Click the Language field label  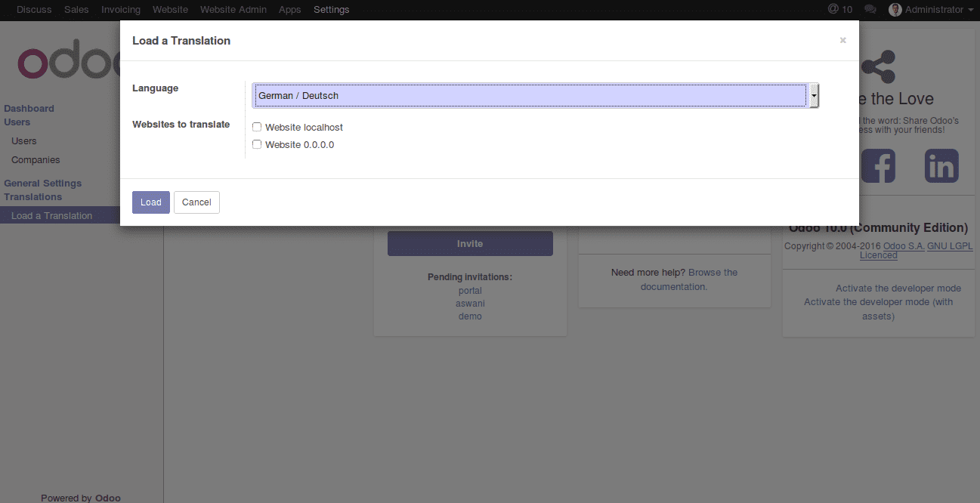pos(156,88)
